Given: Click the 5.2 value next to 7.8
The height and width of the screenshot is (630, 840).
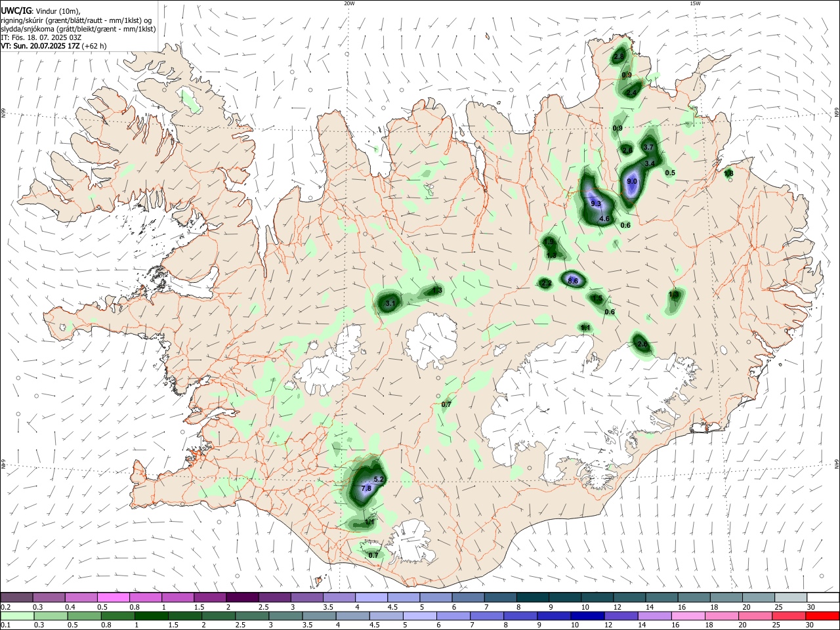Looking at the screenshot, I should coord(378,480).
